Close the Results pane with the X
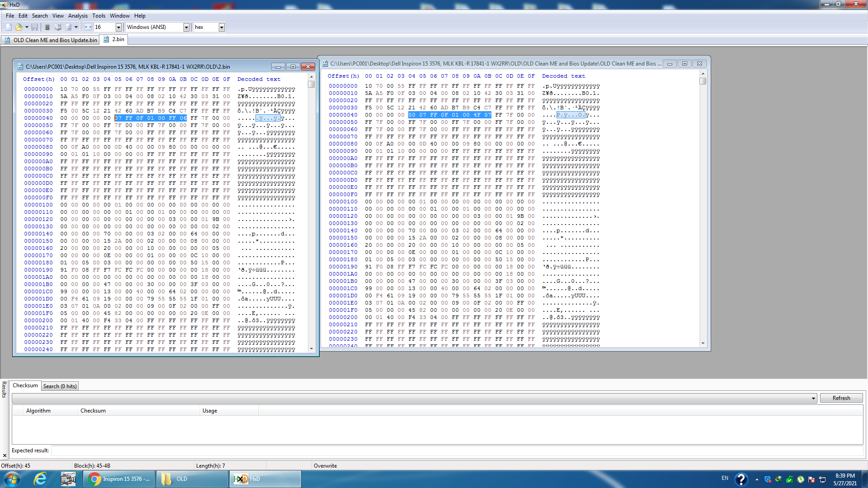The height and width of the screenshot is (488, 868). pyautogui.click(x=5, y=455)
